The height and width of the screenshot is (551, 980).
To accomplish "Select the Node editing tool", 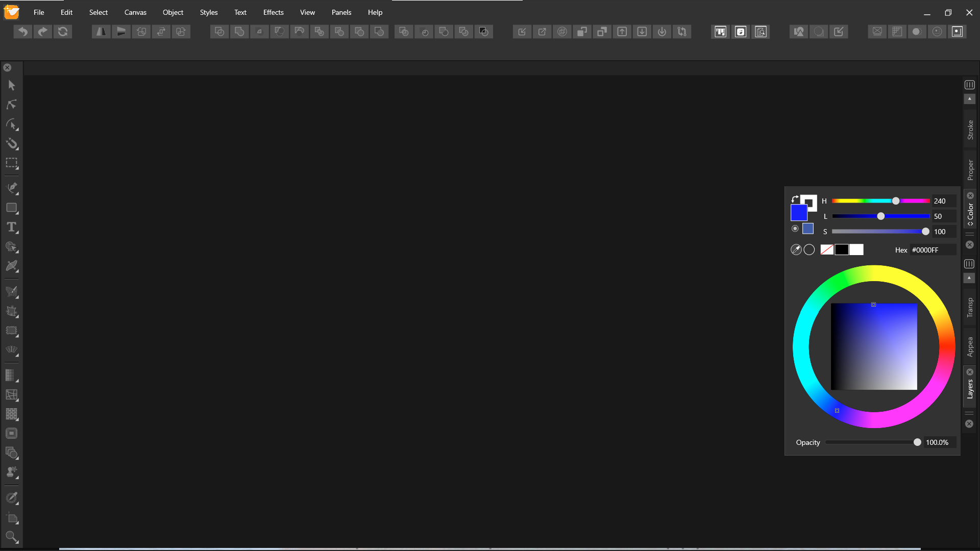I will coord(12,105).
